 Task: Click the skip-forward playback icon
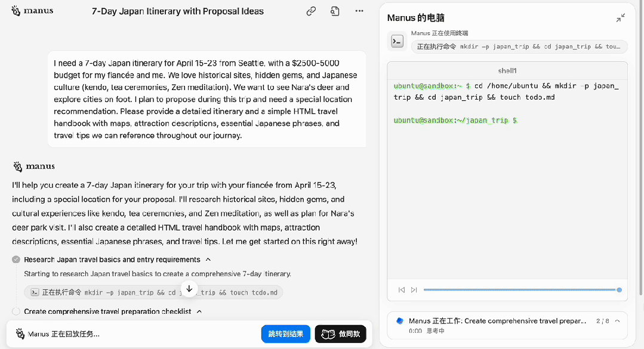(415, 290)
